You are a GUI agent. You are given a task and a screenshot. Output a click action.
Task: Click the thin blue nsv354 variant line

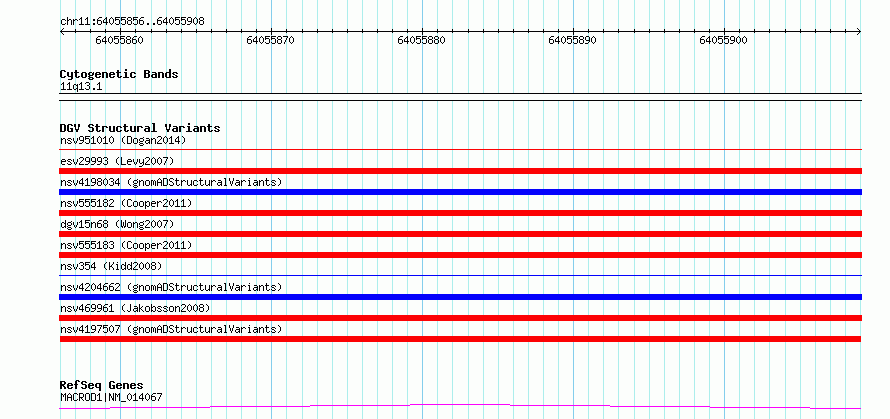click(460, 276)
